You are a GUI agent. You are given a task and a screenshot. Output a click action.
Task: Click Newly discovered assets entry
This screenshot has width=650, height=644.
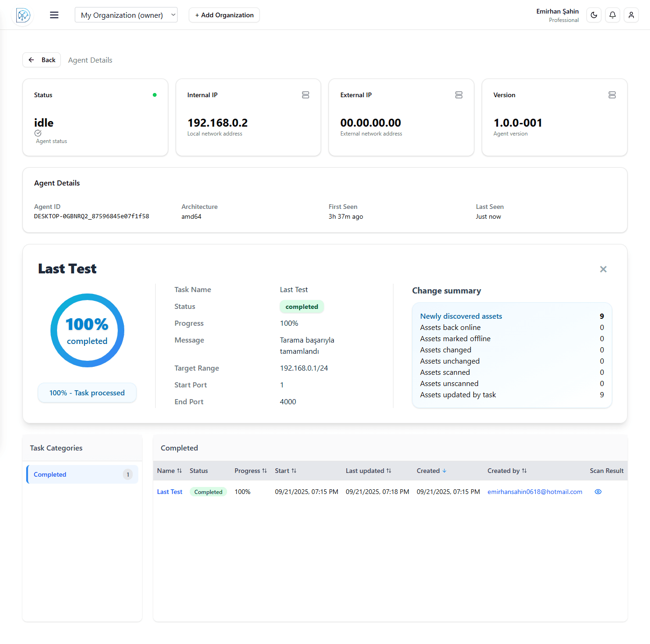[461, 316]
